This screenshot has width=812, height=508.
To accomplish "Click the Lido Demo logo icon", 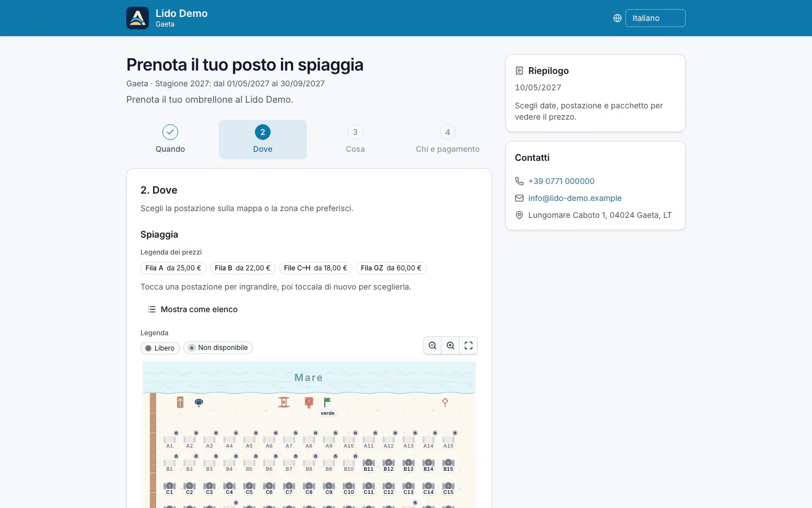I will coord(138,18).
